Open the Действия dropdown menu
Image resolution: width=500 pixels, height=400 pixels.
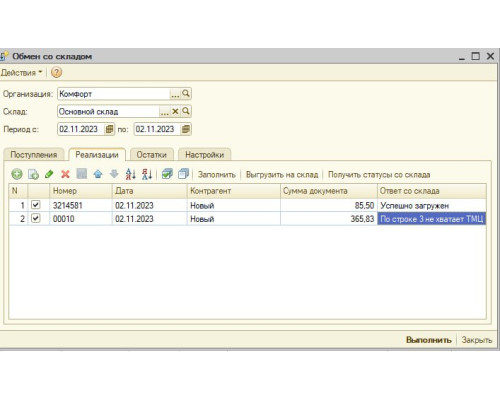(x=21, y=72)
